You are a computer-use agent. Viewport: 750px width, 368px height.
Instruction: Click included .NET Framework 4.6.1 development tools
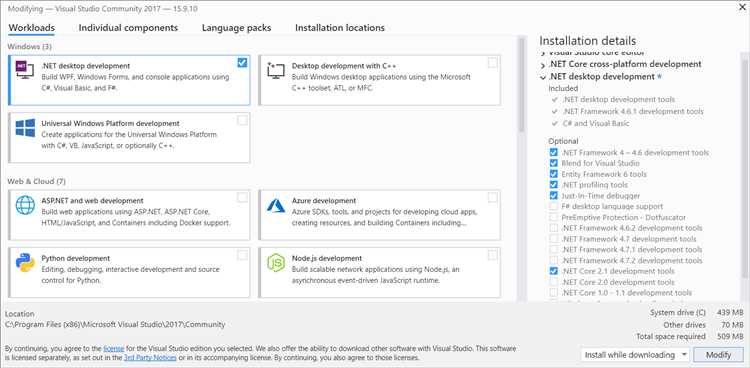pos(632,111)
